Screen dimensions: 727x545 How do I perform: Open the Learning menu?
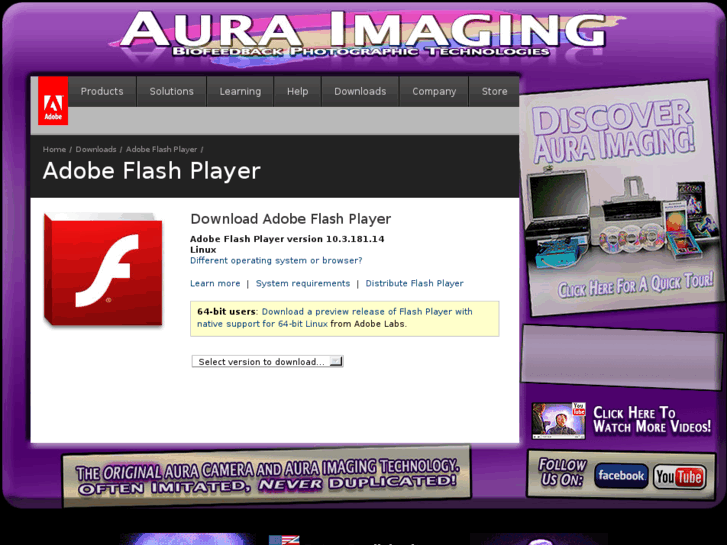click(240, 91)
